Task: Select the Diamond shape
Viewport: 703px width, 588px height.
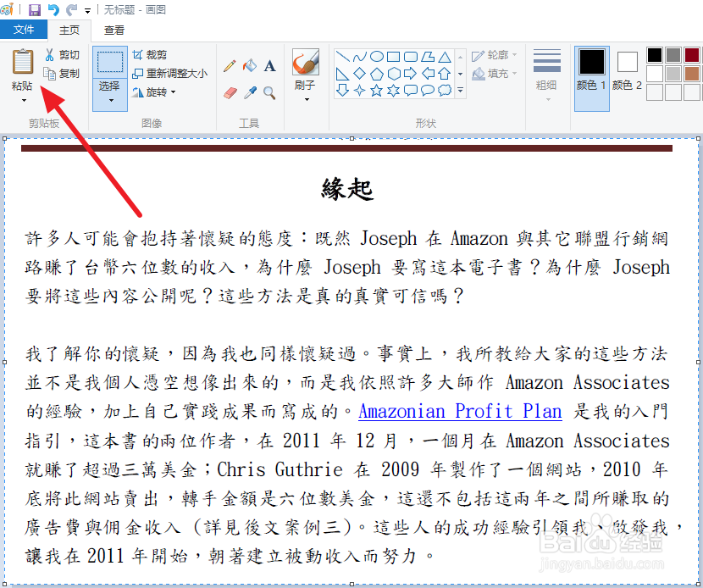Action: pos(360,74)
